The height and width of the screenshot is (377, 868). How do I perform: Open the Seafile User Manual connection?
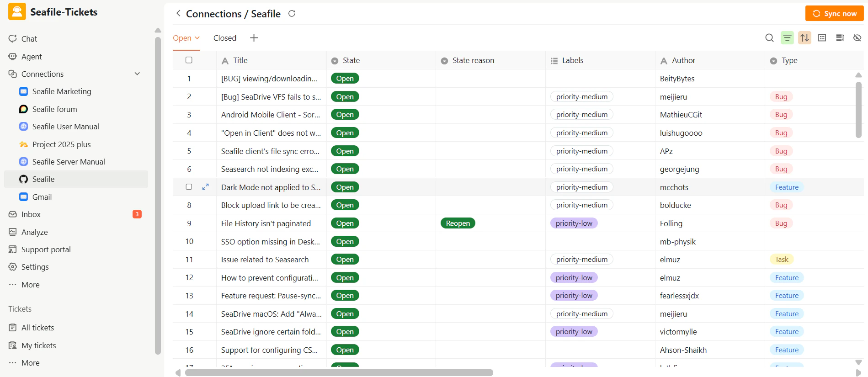coord(65,127)
